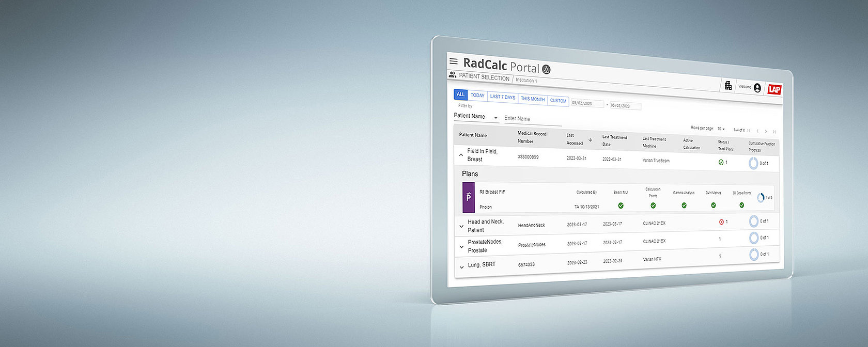Click the Gamma Analysis green checkmark
This screenshot has height=347, width=868.
click(684, 206)
